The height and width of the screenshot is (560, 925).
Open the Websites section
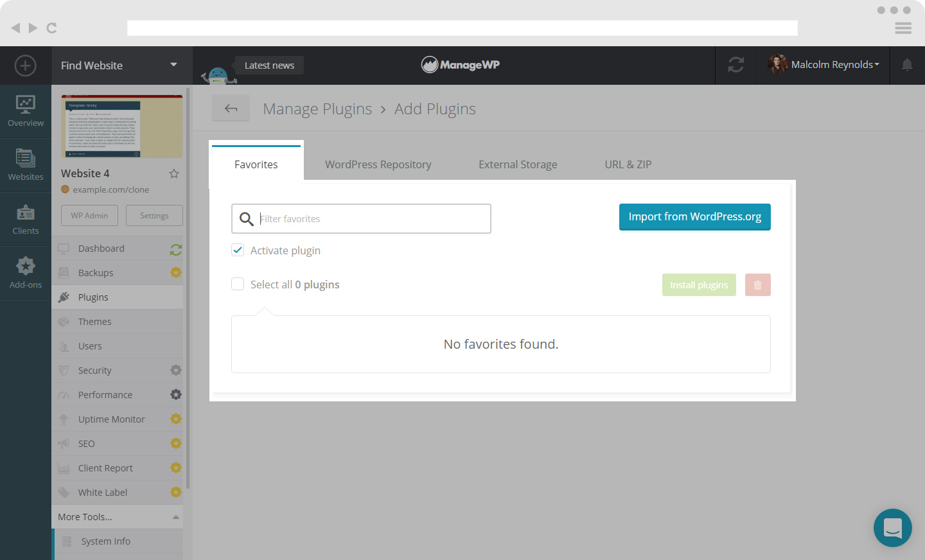tap(26, 165)
